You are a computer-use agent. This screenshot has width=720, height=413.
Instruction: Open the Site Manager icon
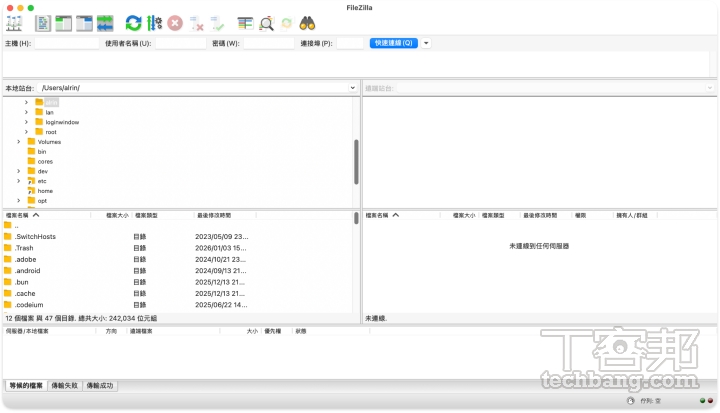[14, 22]
